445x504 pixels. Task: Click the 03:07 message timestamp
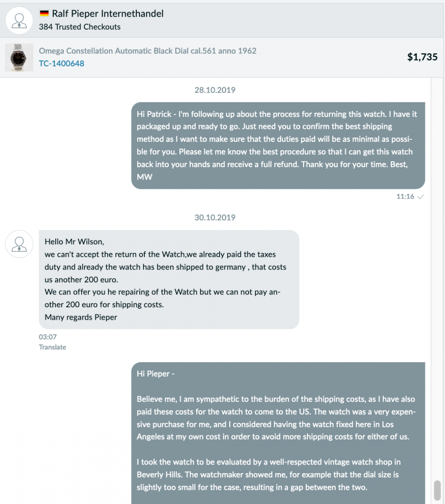pyautogui.click(x=48, y=337)
